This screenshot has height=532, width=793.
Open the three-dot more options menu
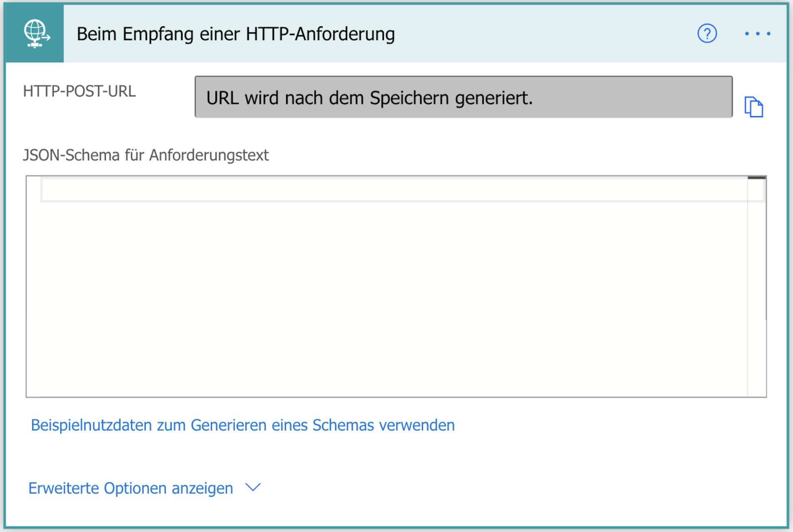click(x=757, y=33)
